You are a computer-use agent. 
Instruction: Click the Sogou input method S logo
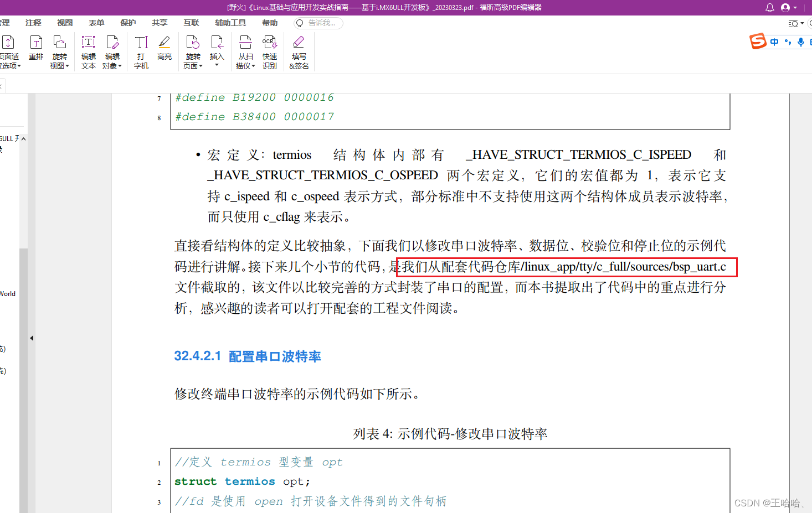coord(758,42)
